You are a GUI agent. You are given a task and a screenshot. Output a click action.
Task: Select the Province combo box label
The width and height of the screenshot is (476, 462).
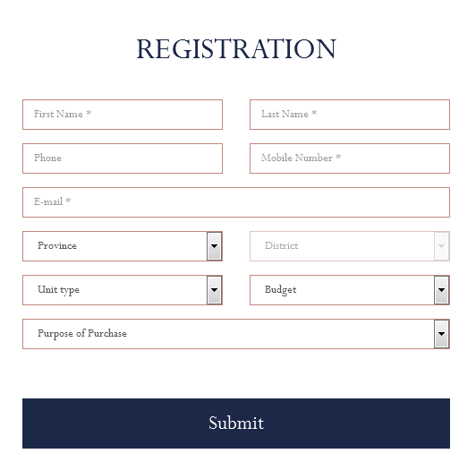pyautogui.click(x=57, y=245)
